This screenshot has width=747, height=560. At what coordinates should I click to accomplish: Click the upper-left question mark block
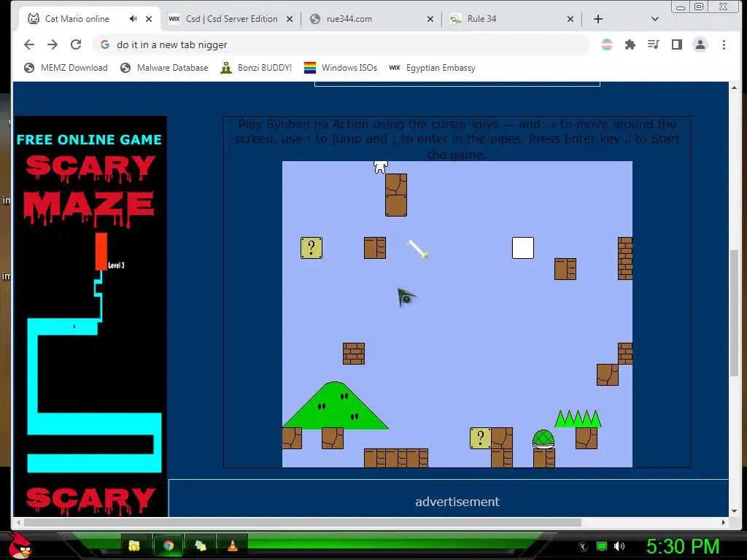tap(311, 248)
